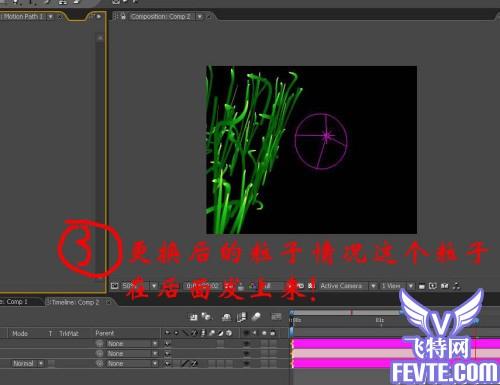Select the Composition: Comp 2 tab
Image resolution: width=500 pixels, height=385 pixels.
click(x=161, y=16)
